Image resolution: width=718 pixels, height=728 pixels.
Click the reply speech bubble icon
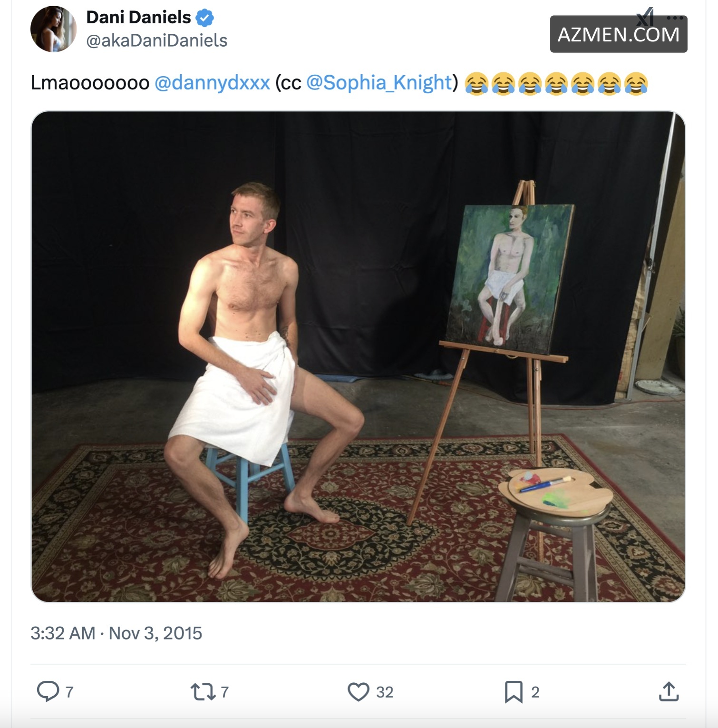(48, 691)
